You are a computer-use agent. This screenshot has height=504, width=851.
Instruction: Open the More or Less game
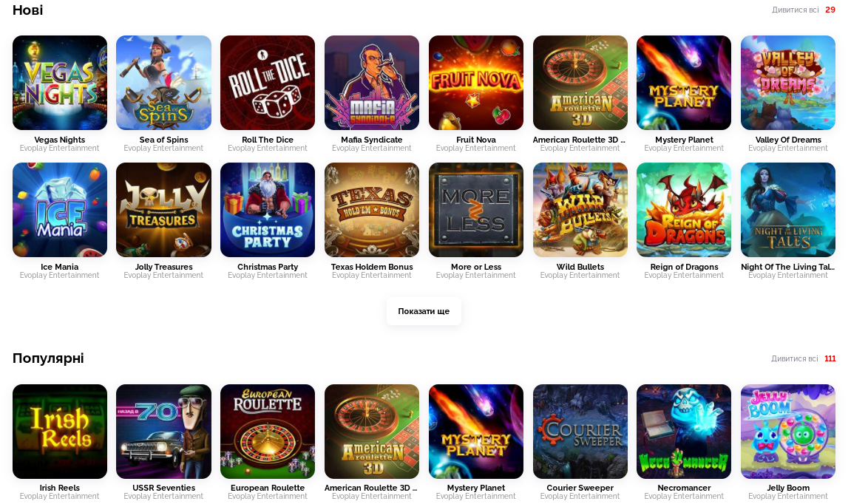476,210
